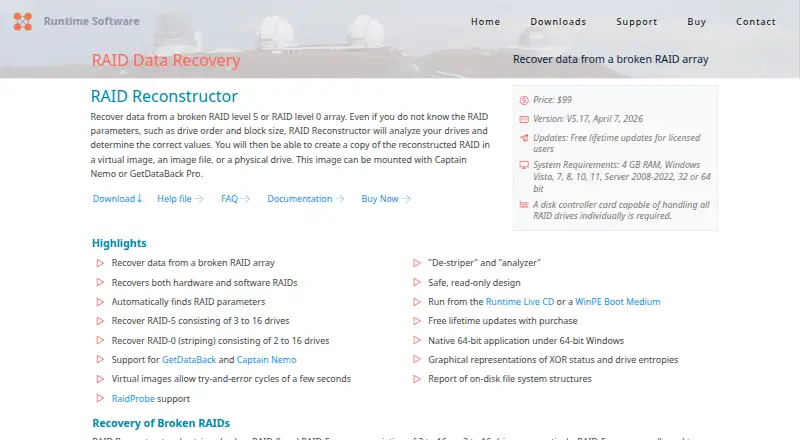
Task: Open the Documentation link
Action: pyautogui.click(x=306, y=199)
